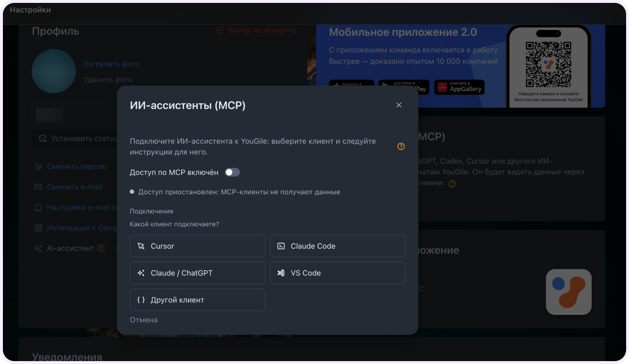The height and width of the screenshot is (364, 629).
Task: Click the sparkle icon beside Claude / ChatGPT
Action: (x=141, y=273)
